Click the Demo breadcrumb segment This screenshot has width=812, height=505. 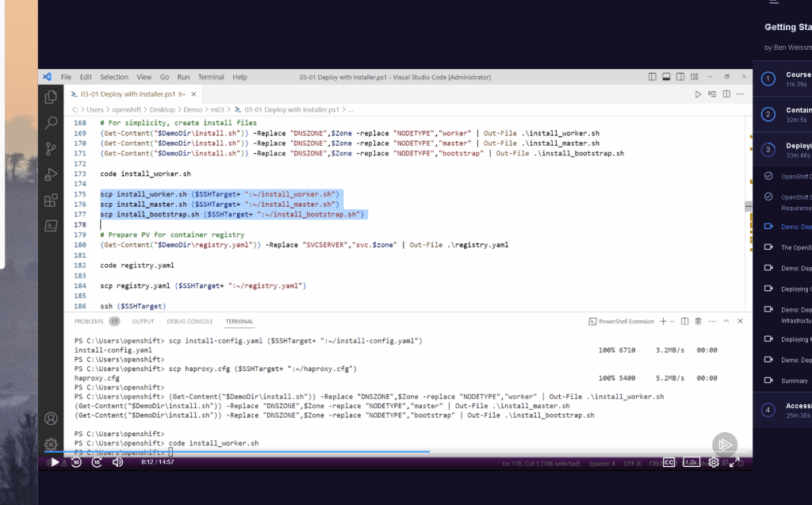click(x=193, y=110)
